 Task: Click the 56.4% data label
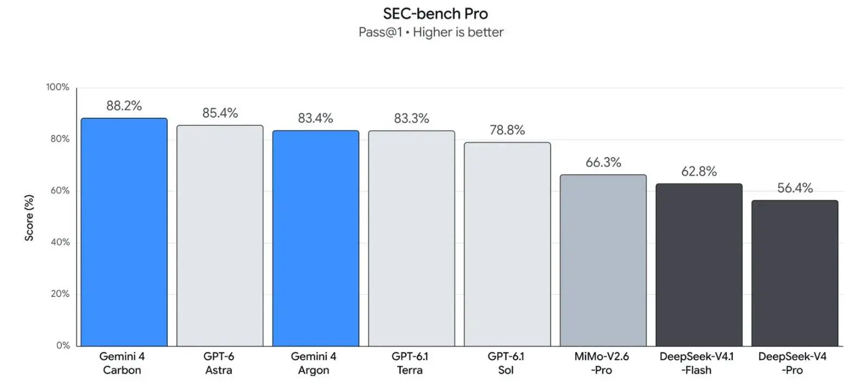click(x=795, y=188)
